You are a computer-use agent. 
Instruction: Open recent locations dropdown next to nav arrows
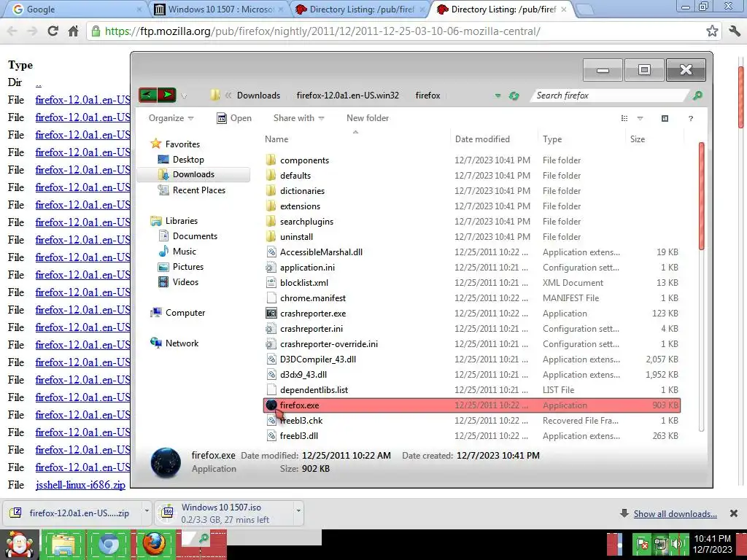[184, 96]
